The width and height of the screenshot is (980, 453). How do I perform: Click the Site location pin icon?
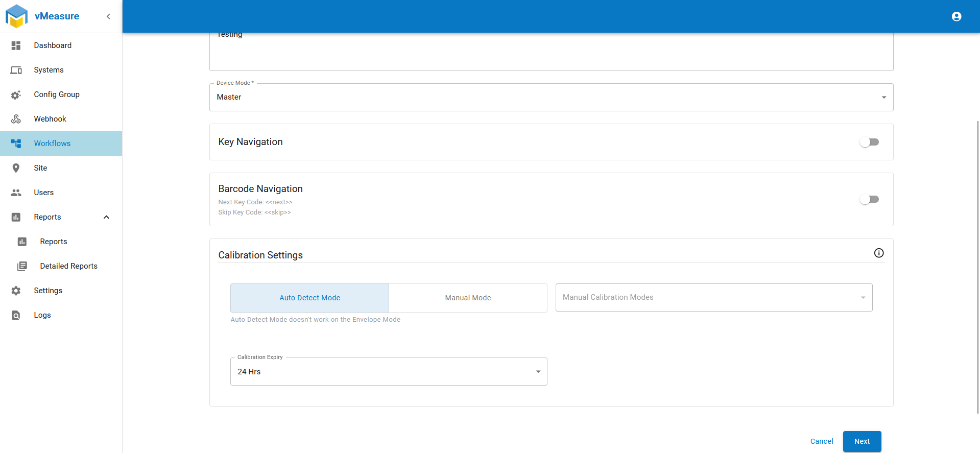click(x=16, y=168)
